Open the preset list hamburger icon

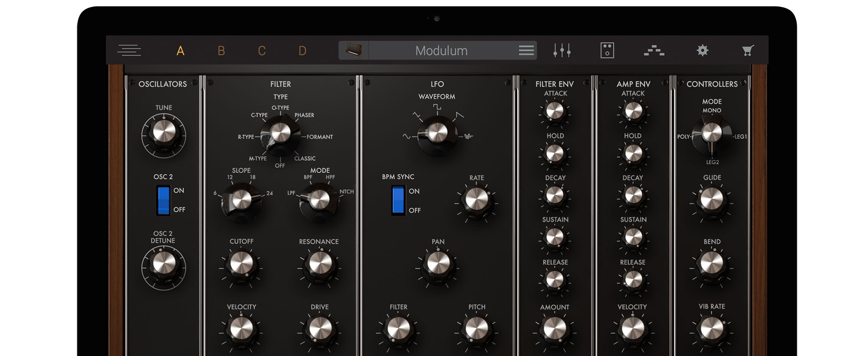pos(526,50)
